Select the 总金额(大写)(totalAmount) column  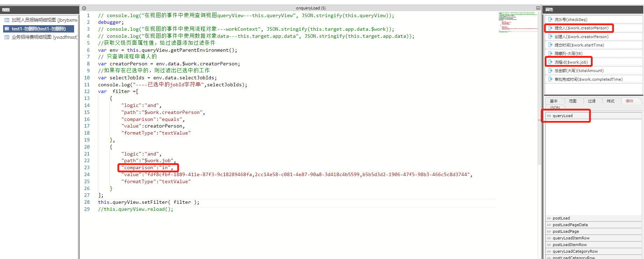pyautogui.click(x=594, y=71)
